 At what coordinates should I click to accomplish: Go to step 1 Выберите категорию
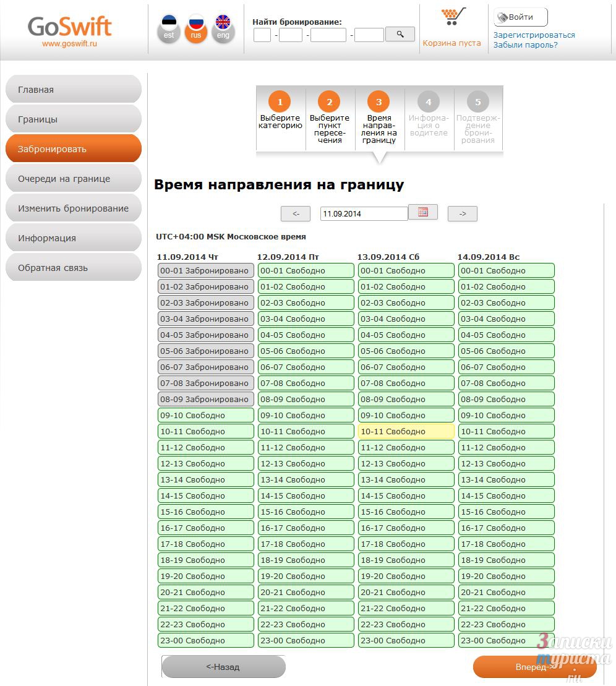click(x=280, y=111)
